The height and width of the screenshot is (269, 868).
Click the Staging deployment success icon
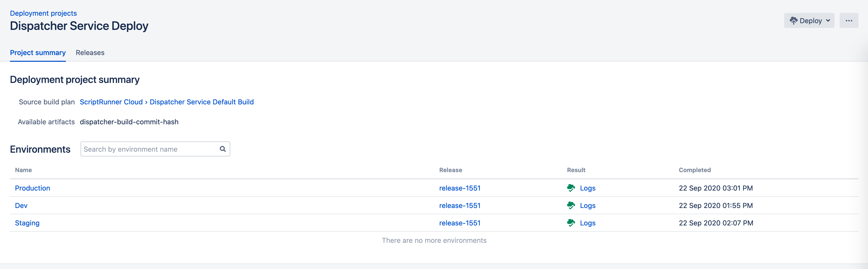pos(571,223)
